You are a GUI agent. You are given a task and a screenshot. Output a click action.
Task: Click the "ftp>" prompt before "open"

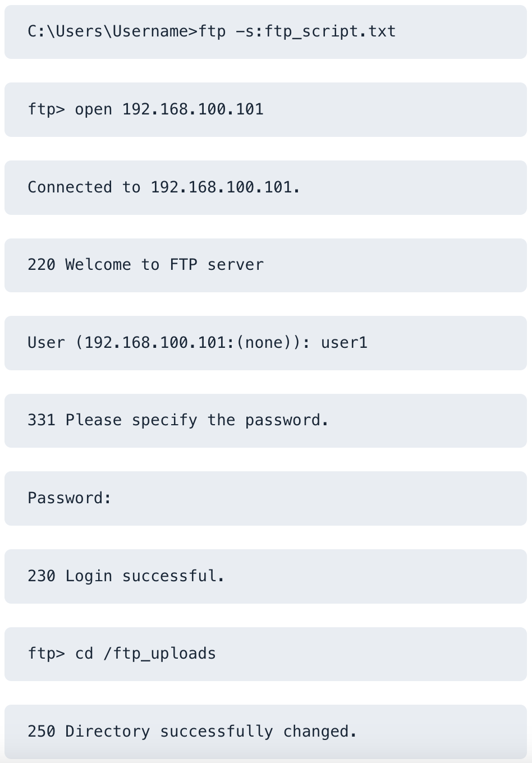tap(46, 109)
